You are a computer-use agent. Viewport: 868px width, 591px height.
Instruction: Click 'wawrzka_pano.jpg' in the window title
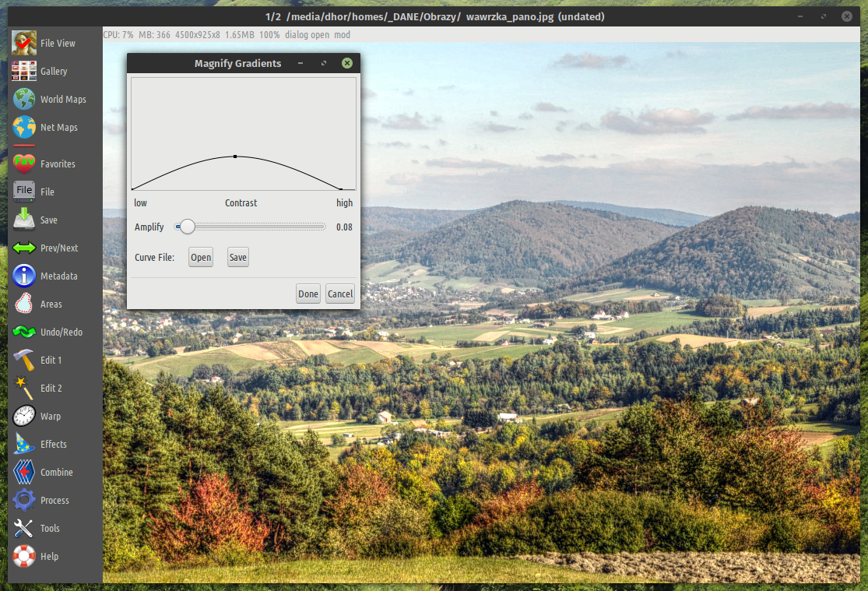click(x=510, y=16)
